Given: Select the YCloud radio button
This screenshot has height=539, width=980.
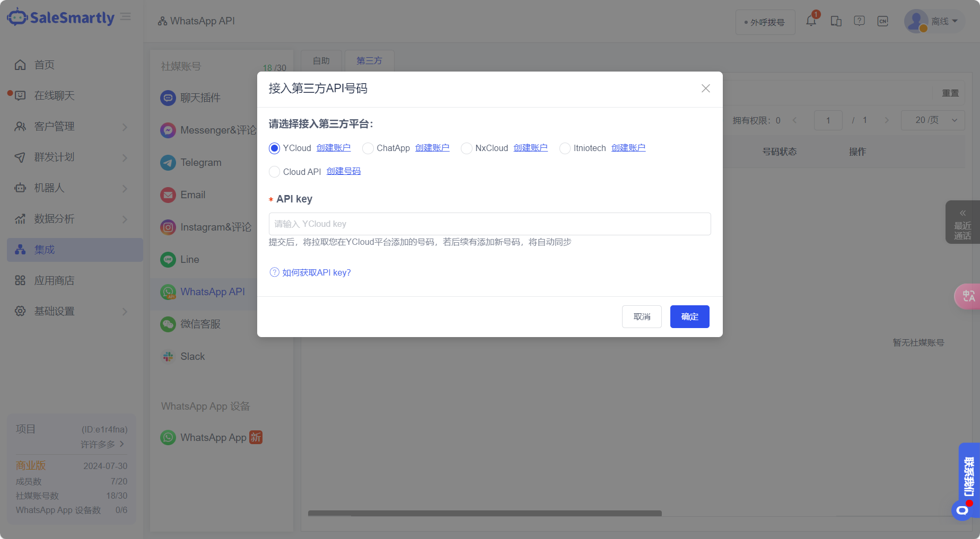Looking at the screenshot, I should tap(274, 148).
